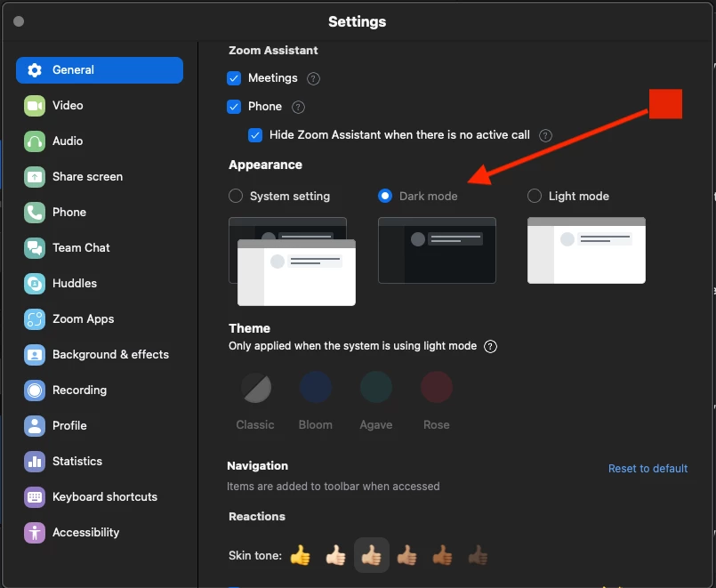
Task: Select the System setting radio button
Action: (236, 196)
